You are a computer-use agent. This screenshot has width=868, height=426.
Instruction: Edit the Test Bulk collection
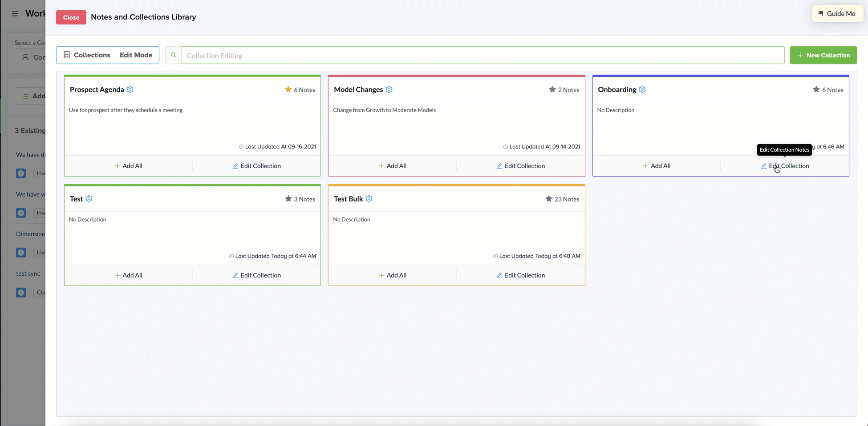[521, 275]
